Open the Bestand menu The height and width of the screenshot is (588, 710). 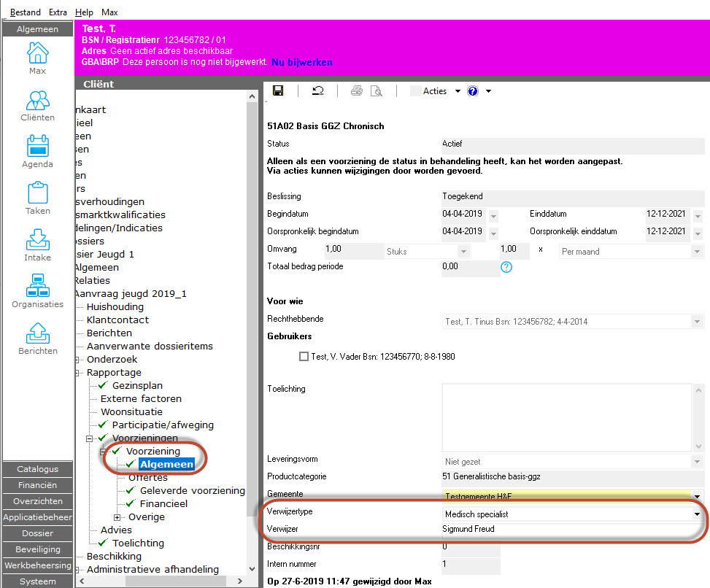pos(26,12)
